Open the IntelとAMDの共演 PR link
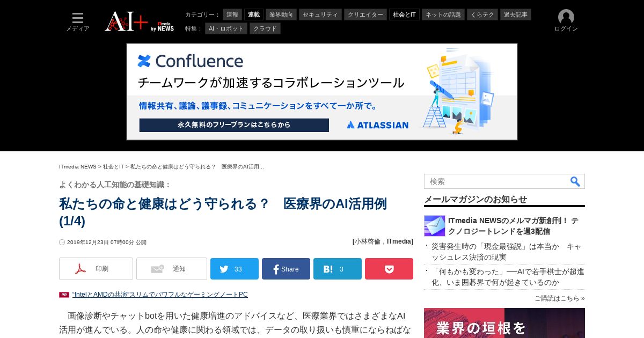Image resolution: width=644 pixels, height=338 pixels. [160, 295]
